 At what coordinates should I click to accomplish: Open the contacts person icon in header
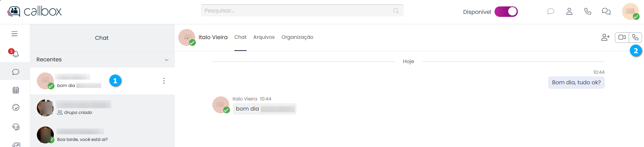coord(569,11)
